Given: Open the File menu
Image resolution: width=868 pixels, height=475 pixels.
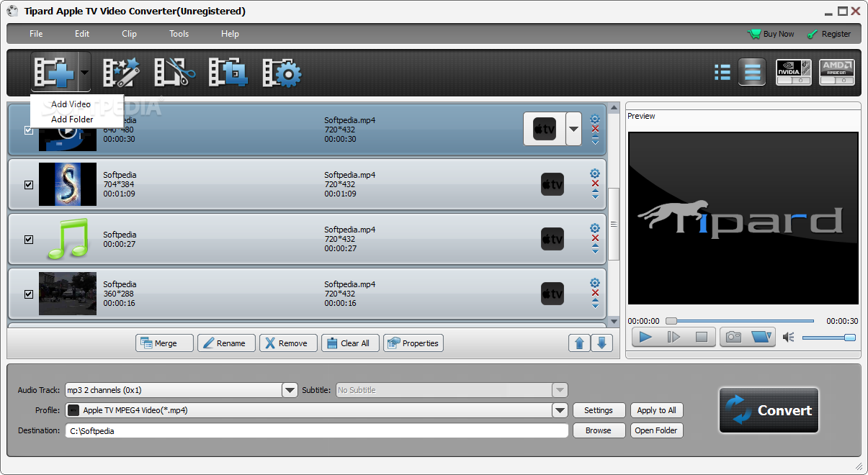Looking at the screenshot, I should click(x=36, y=34).
